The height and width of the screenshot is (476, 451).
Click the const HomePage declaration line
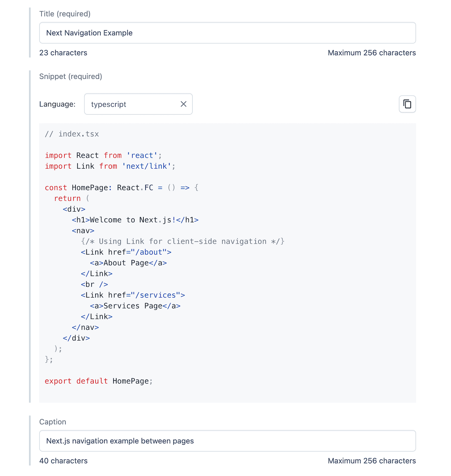121,188
